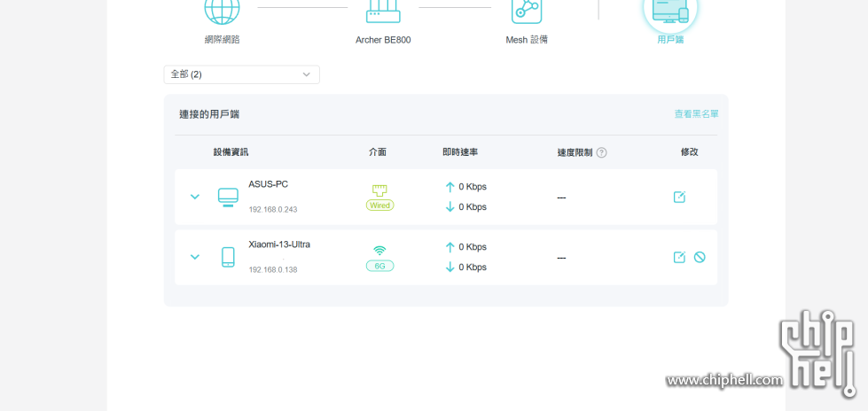The width and height of the screenshot is (868, 411).
Task: Click the 6G Wi-Fi interface icon
Action: coord(379,251)
